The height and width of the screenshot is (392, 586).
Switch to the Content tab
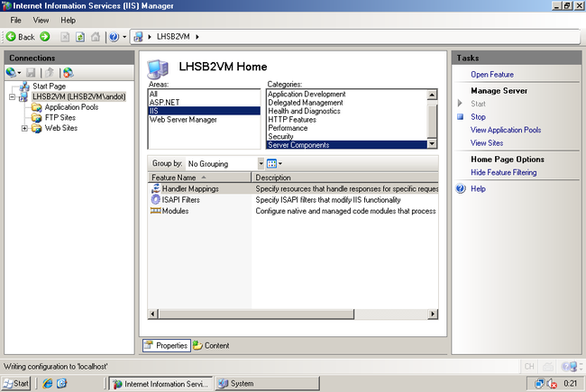coord(211,346)
